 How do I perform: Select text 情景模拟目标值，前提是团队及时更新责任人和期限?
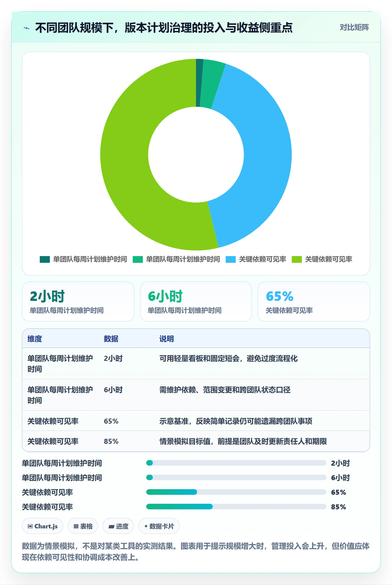point(243,441)
